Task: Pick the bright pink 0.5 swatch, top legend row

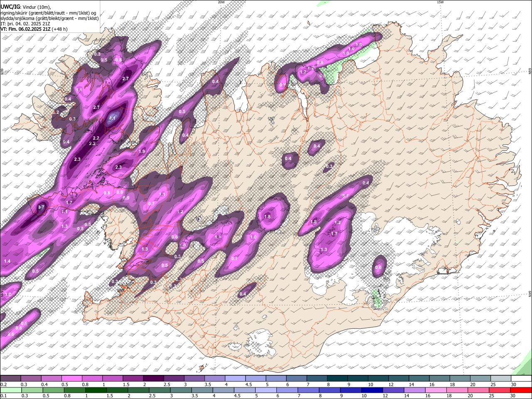Action: [x=71, y=379]
